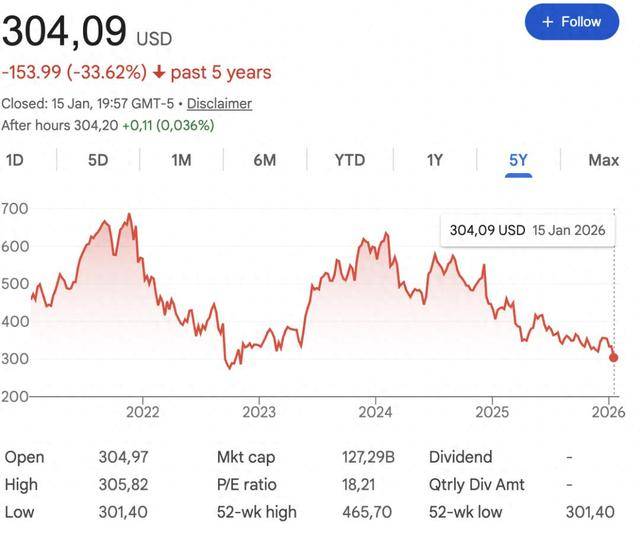Switch to the 1M range tab
The image size is (640, 548).
181,160
